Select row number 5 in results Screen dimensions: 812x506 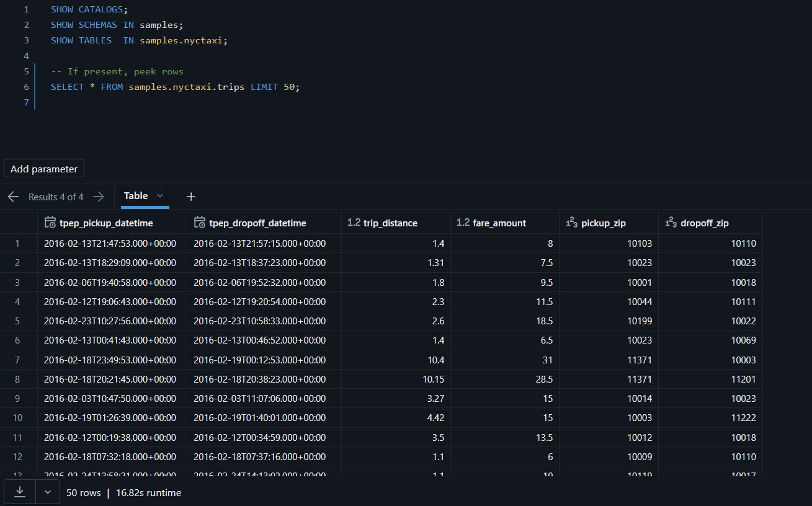(17, 321)
